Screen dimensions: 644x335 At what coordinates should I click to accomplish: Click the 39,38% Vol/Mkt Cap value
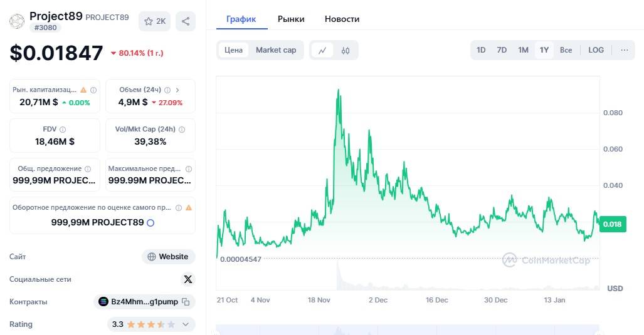[x=150, y=142]
